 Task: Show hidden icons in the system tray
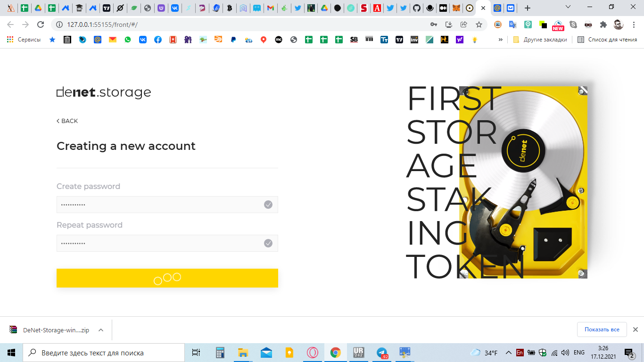click(x=508, y=352)
